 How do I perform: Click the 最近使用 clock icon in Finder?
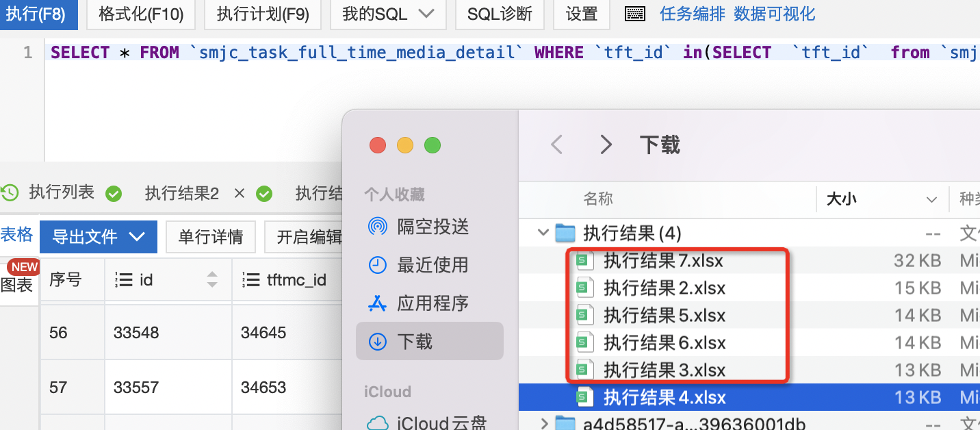pyautogui.click(x=377, y=265)
